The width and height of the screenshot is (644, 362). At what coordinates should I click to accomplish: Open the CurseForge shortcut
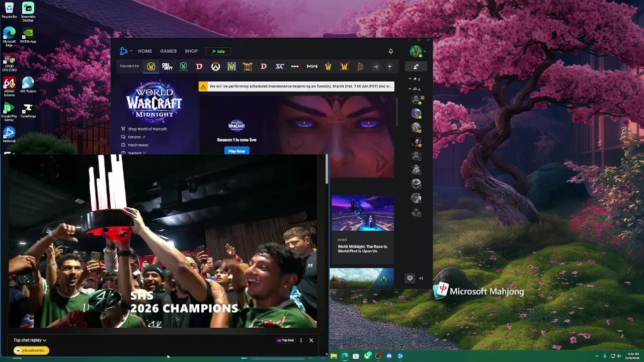(28, 111)
